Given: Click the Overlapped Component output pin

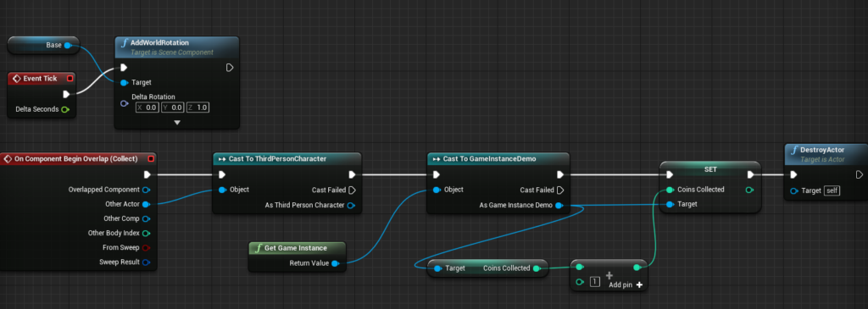Looking at the screenshot, I should coord(146,190).
